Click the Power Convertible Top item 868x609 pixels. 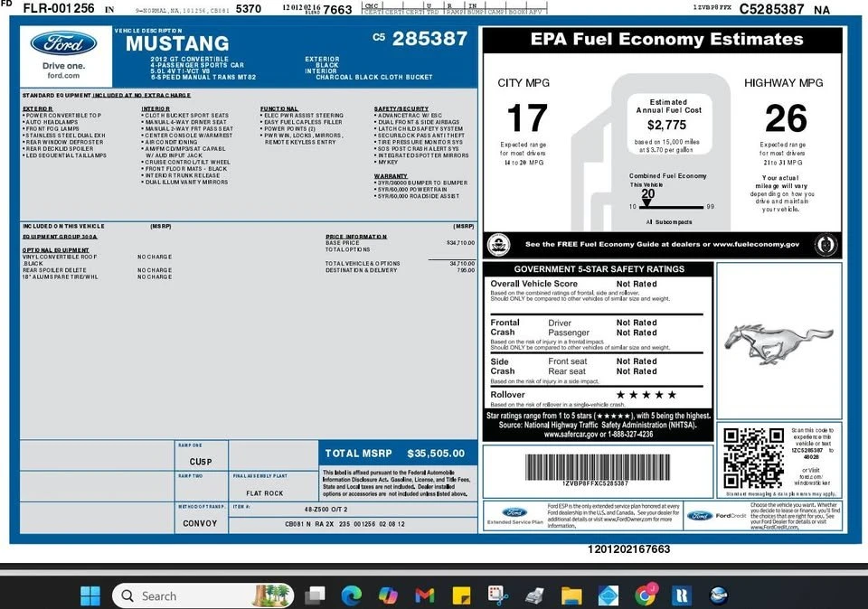click(x=61, y=116)
